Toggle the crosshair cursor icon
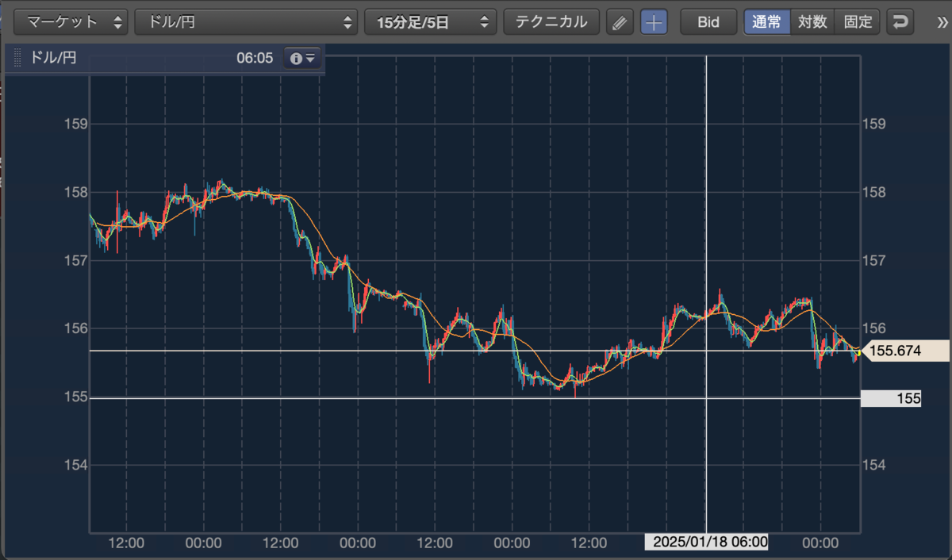Image resolution: width=952 pixels, height=560 pixels. point(654,22)
